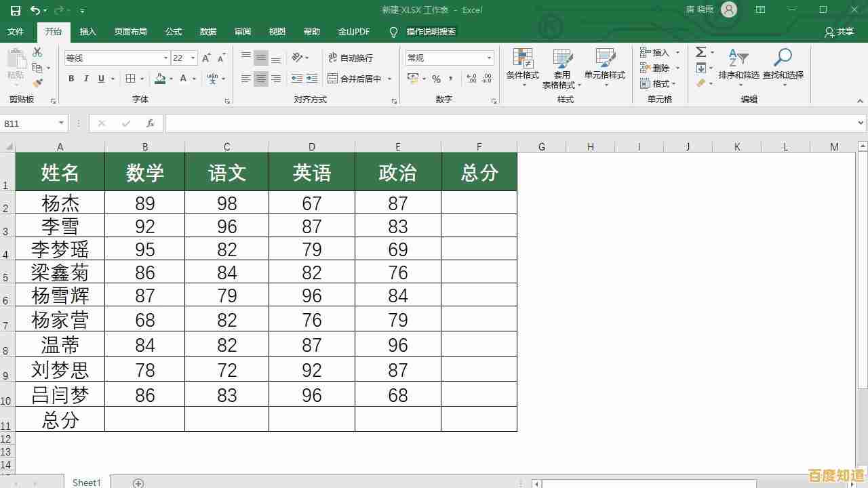This screenshot has width=868, height=488.
Task: Click the 套用表格格式 icon
Action: [563, 58]
